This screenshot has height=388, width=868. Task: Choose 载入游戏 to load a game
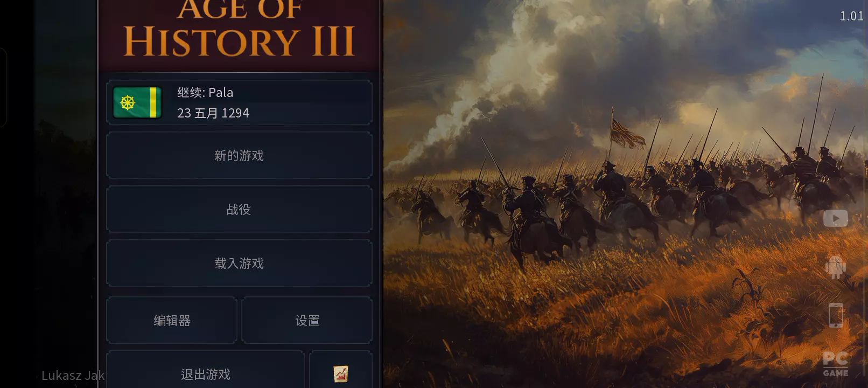pyautogui.click(x=239, y=263)
